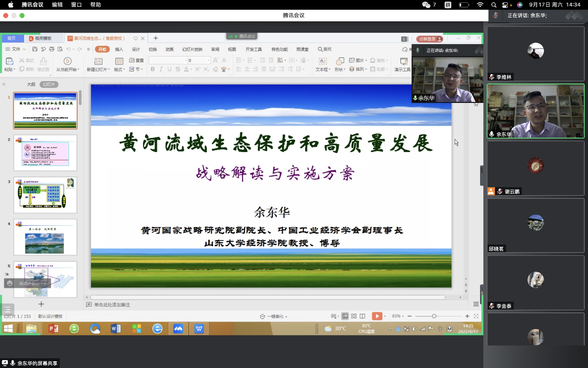
Task: Insert a text box using 文本框 icon
Action: click(x=323, y=61)
